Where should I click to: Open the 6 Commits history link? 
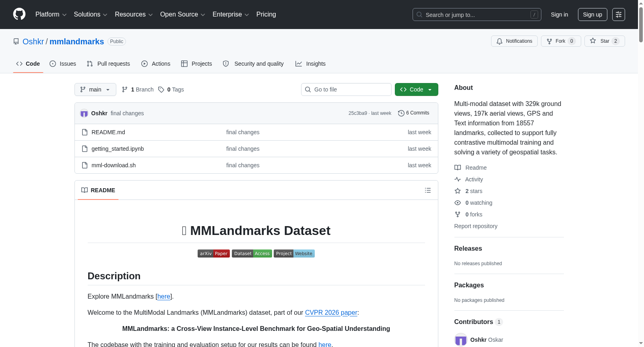click(x=414, y=113)
